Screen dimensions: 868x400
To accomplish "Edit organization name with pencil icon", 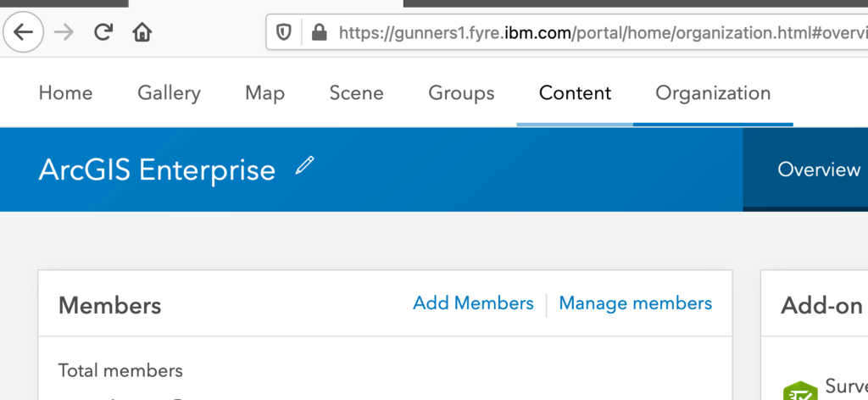I will (x=304, y=165).
